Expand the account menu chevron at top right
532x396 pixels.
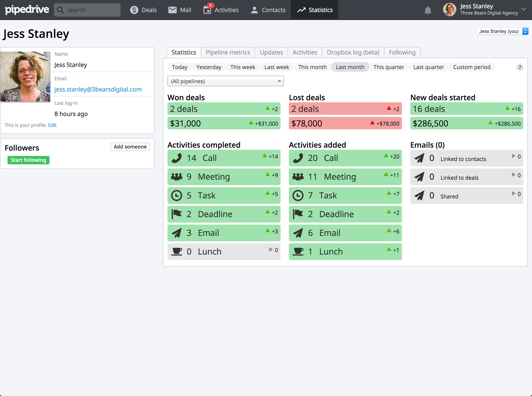pos(523,9)
